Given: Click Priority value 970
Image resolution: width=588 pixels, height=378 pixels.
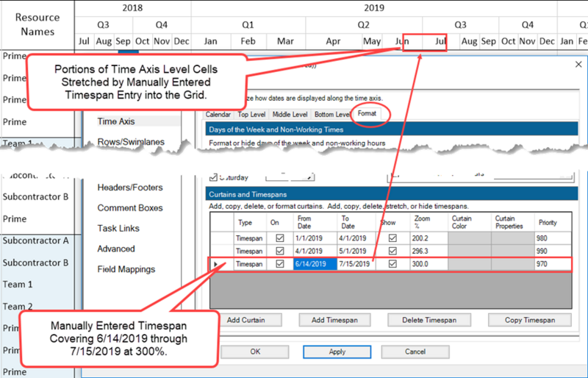Looking at the screenshot, I should [553, 264].
